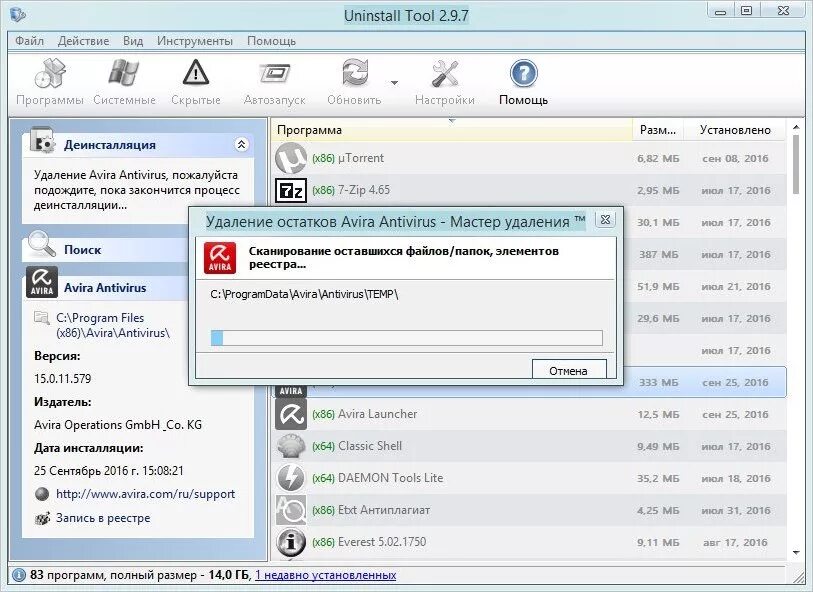813x592 pixels.
Task: Select the Everest 5.02.1750 info icon
Action: pyautogui.click(x=291, y=542)
